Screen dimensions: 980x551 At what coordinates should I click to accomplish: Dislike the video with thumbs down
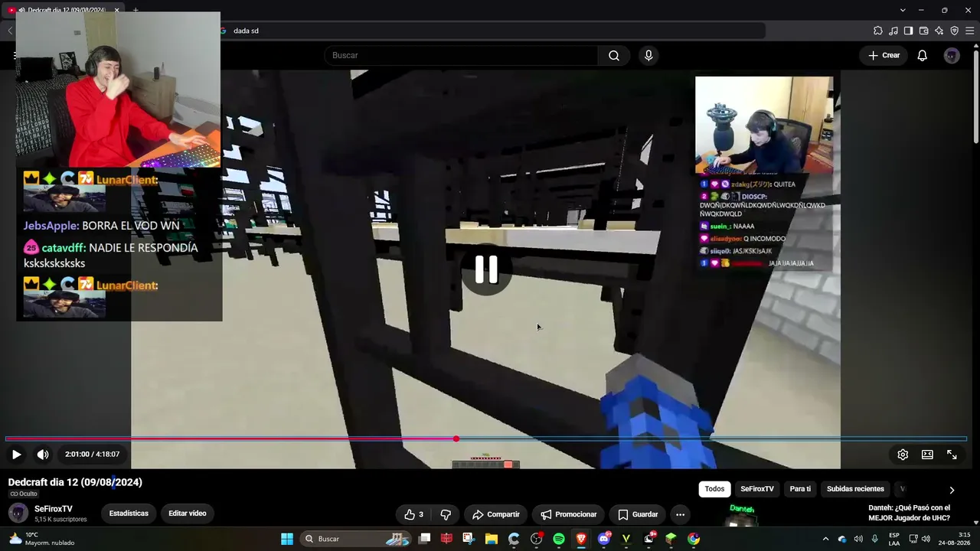(x=446, y=514)
